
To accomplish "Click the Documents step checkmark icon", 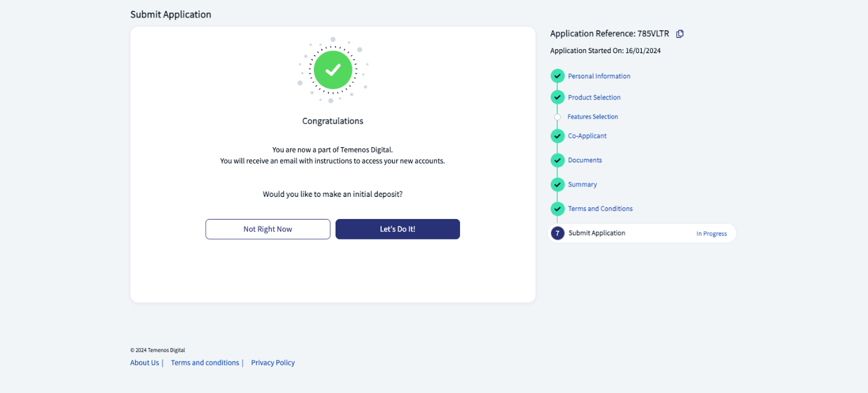I will (x=557, y=161).
